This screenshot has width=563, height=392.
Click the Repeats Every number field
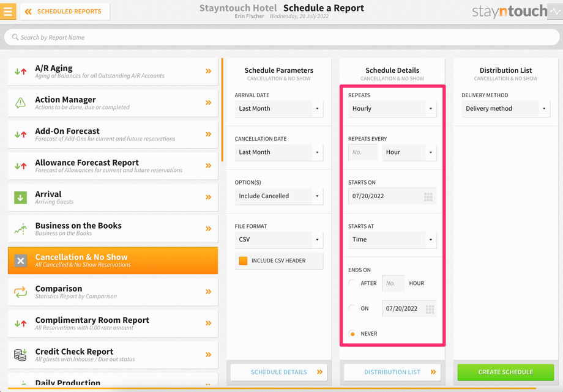[x=363, y=152]
